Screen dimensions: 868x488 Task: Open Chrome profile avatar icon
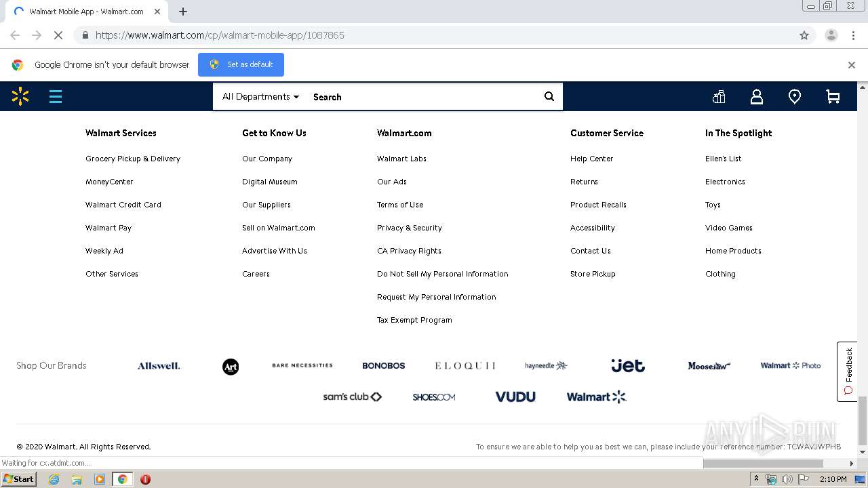(x=831, y=35)
